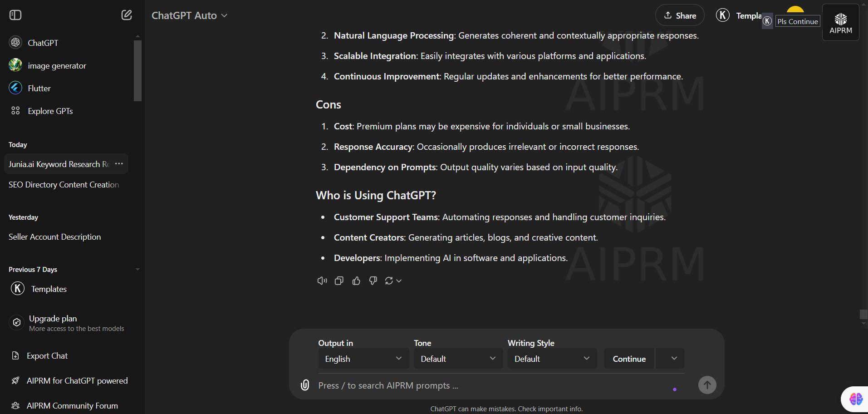This screenshot has height=414, width=868.
Task: Open the ChatGPT Auto model selector
Action: click(x=190, y=15)
